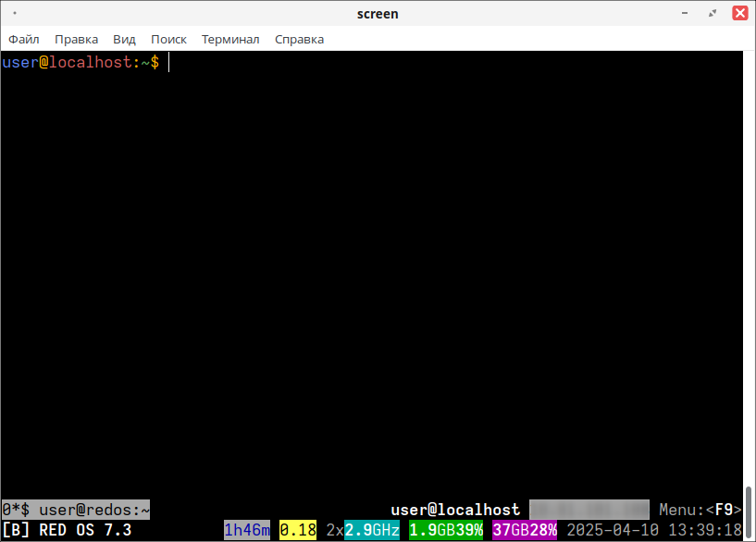
Task: Open the Поиск menu
Action: (x=168, y=39)
